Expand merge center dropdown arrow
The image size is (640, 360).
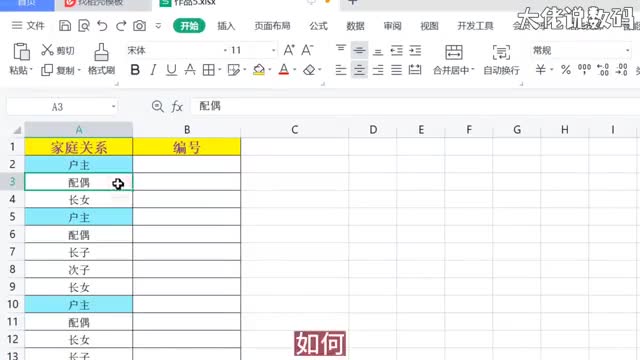coord(473,70)
